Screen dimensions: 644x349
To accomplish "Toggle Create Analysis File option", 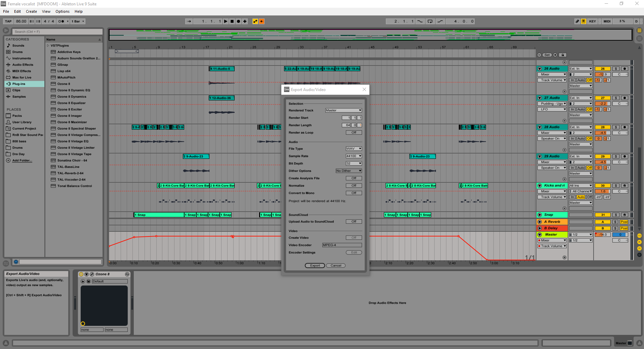I will (354, 178).
